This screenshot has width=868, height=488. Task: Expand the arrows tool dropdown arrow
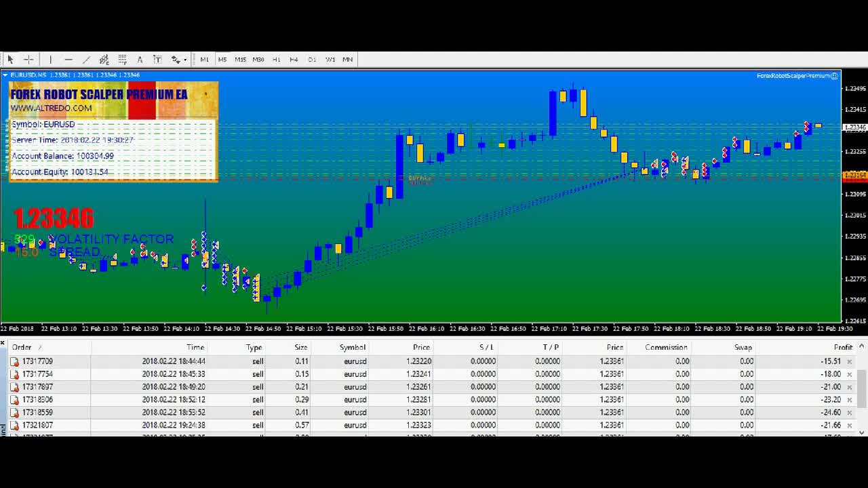tap(185, 60)
